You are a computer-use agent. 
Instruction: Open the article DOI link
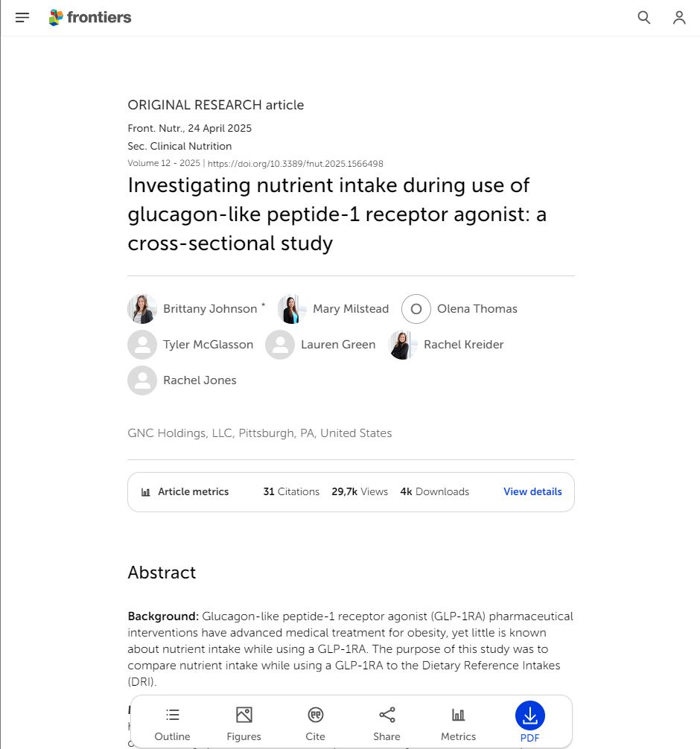click(x=296, y=164)
